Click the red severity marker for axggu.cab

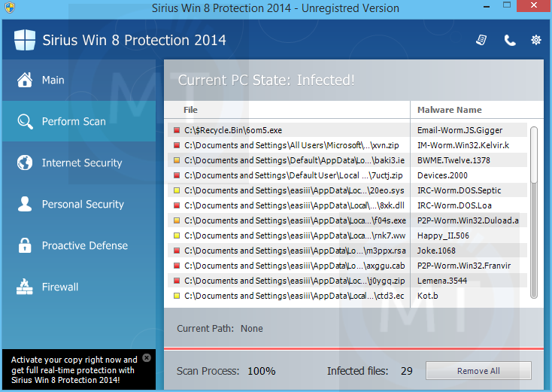click(177, 266)
